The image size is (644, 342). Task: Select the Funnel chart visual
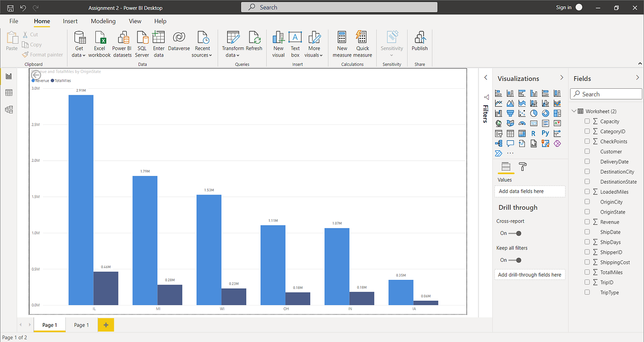tap(510, 113)
